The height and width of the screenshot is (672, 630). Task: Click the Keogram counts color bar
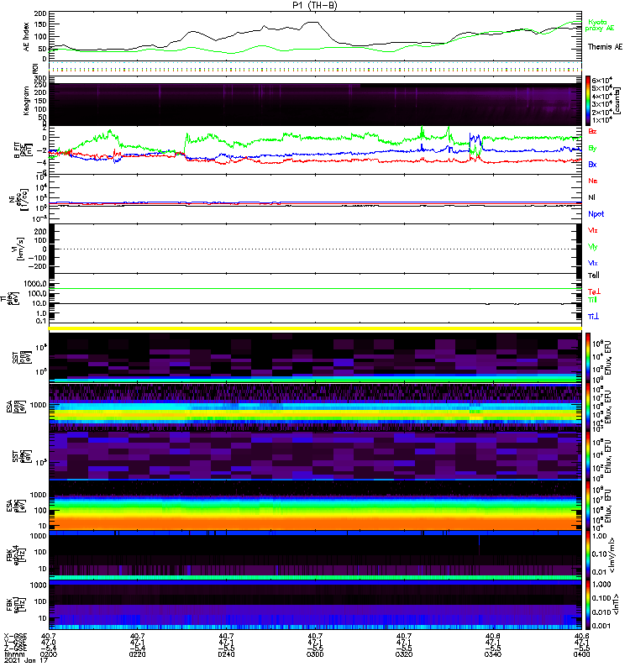(588, 101)
